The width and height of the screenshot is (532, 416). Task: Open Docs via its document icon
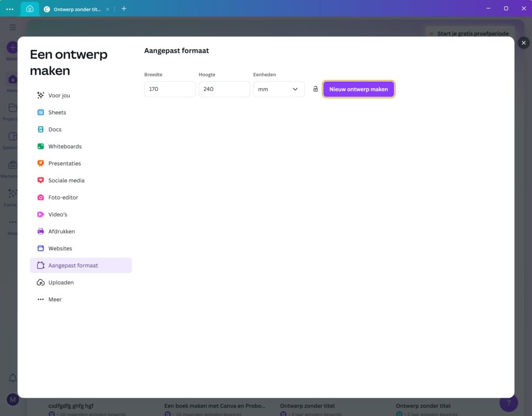tap(41, 129)
